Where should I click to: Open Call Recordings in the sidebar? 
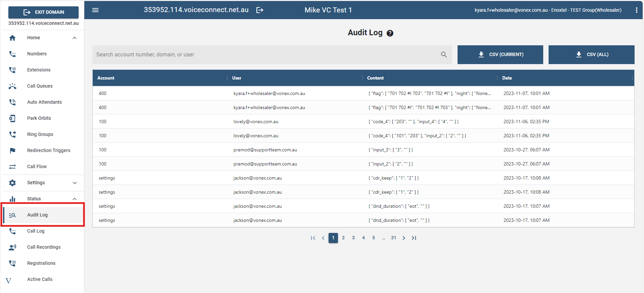(44, 247)
